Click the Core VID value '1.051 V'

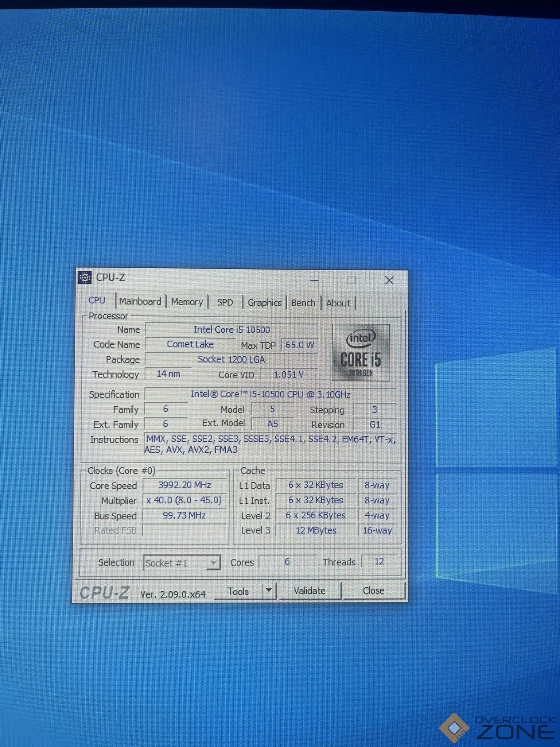(x=289, y=375)
